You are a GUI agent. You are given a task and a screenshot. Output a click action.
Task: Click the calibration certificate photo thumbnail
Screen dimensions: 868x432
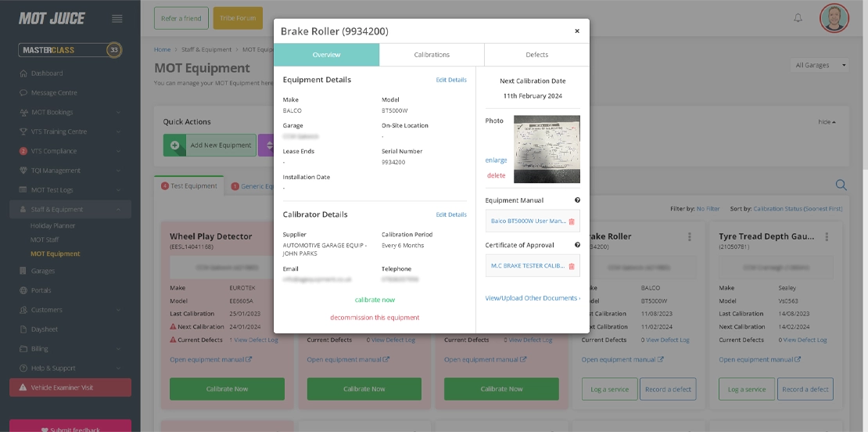pos(547,149)
